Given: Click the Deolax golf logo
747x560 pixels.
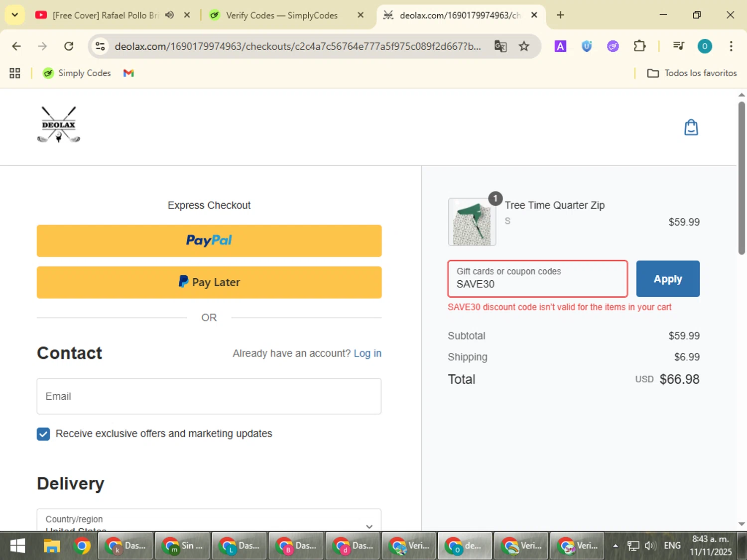Looking at the screenshot, I should pos(59,124).
